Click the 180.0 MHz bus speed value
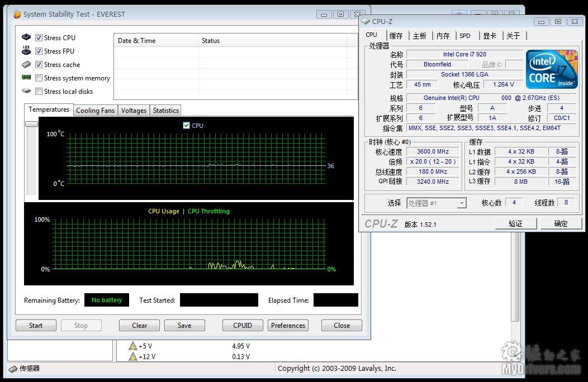Screen dimensions: 588x382 433,171
